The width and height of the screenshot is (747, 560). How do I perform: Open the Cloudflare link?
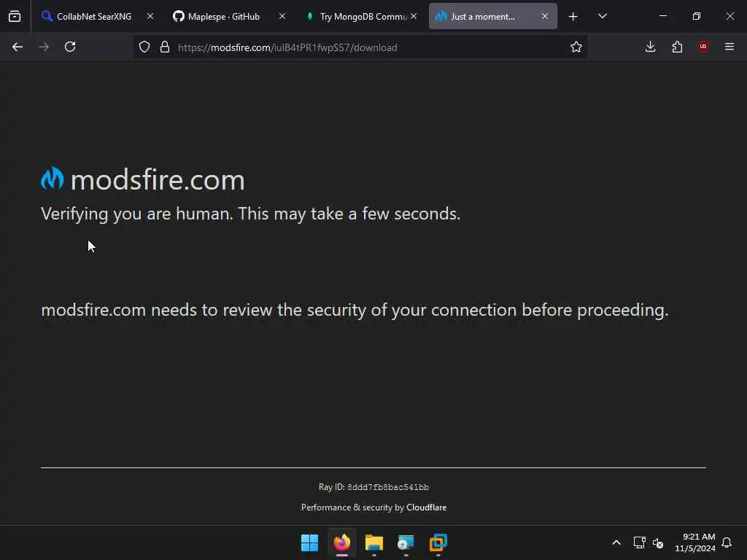coord(426,507)
